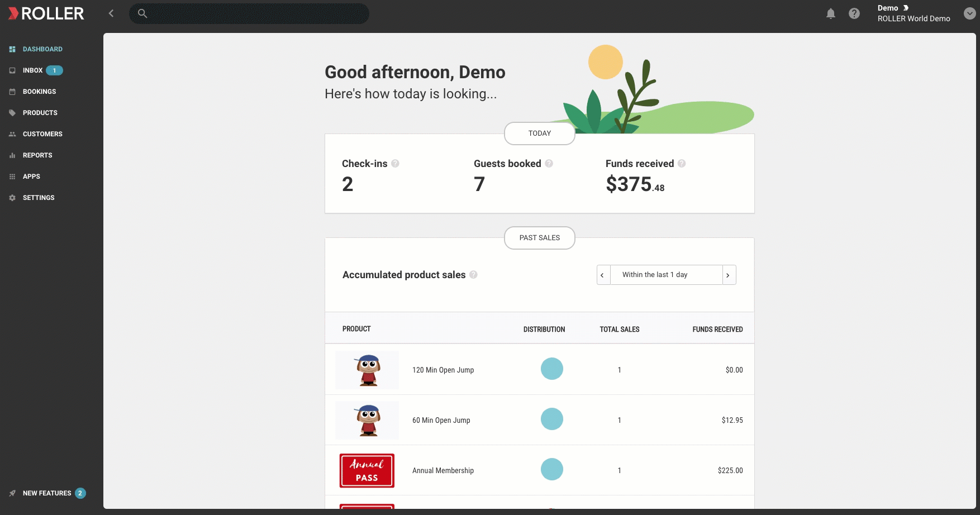This screenshot has width=980, height=515.
Task: Click the Check-ins count 2
Action: click(348, 184)
